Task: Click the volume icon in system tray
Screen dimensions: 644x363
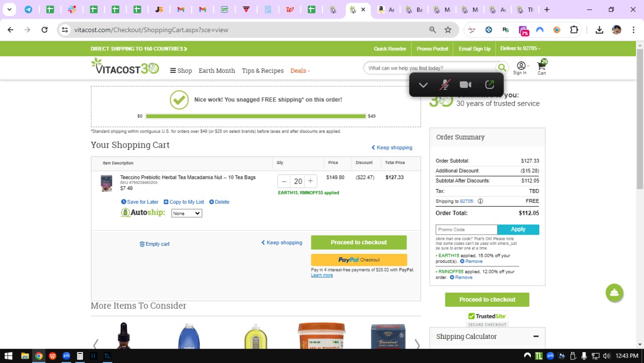Action: (x=606, y=356)
